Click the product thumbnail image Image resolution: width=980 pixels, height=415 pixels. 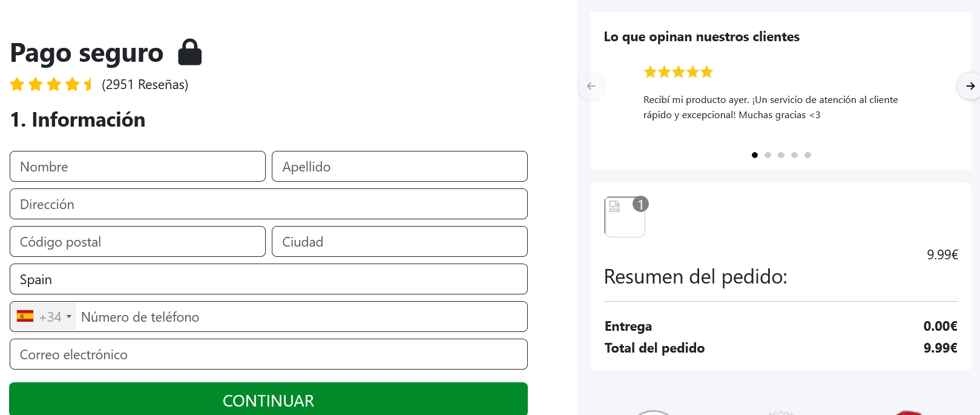[x=623, y=218]
